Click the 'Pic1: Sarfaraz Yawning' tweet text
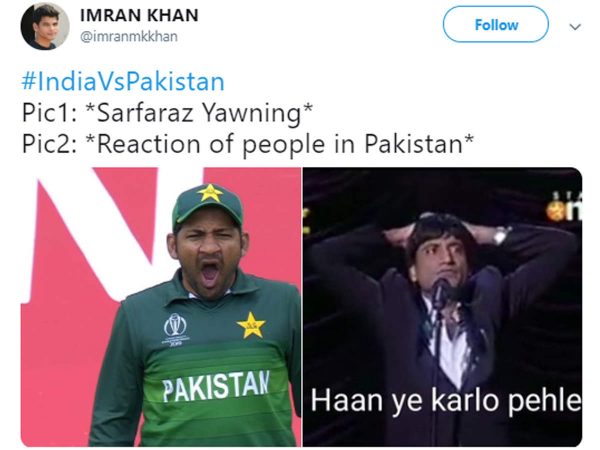 [x=167, y=113]
